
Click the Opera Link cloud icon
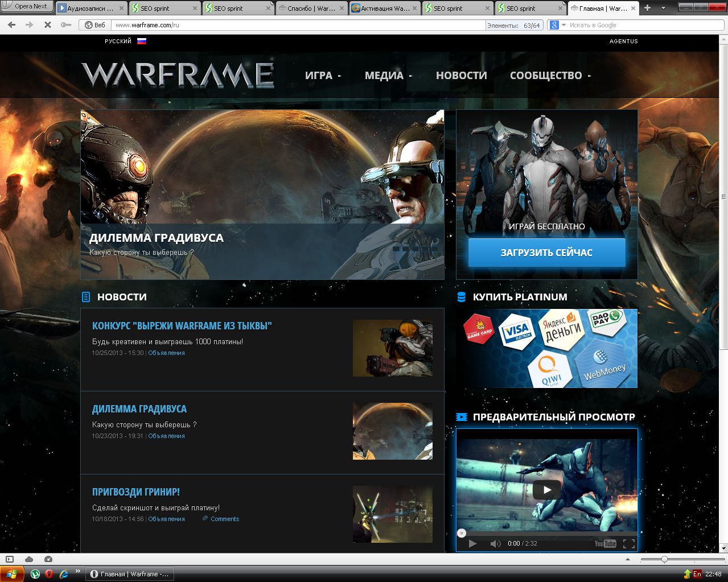29,559
